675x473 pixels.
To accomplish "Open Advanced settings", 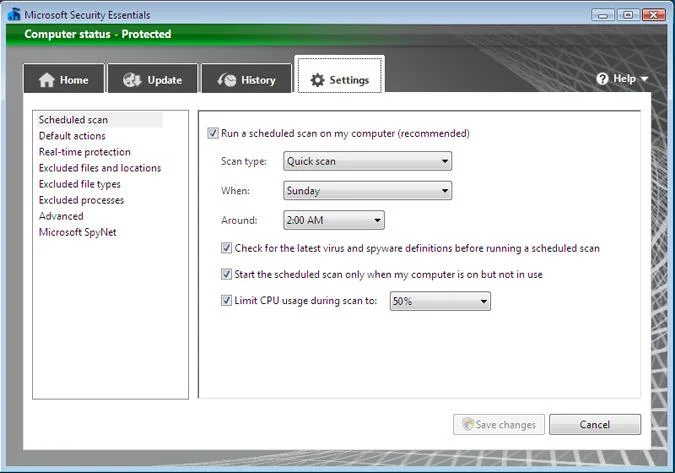I will pyautogui.click(x=61, y=216).
